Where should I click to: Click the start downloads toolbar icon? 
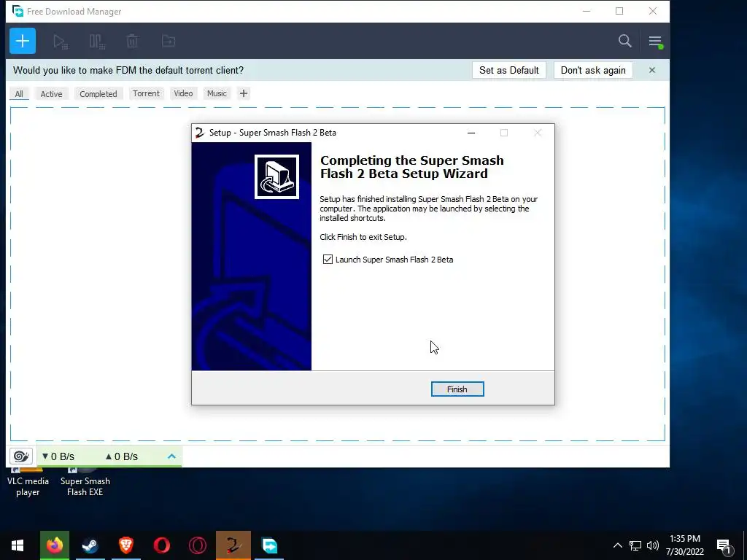pos(61,42)
